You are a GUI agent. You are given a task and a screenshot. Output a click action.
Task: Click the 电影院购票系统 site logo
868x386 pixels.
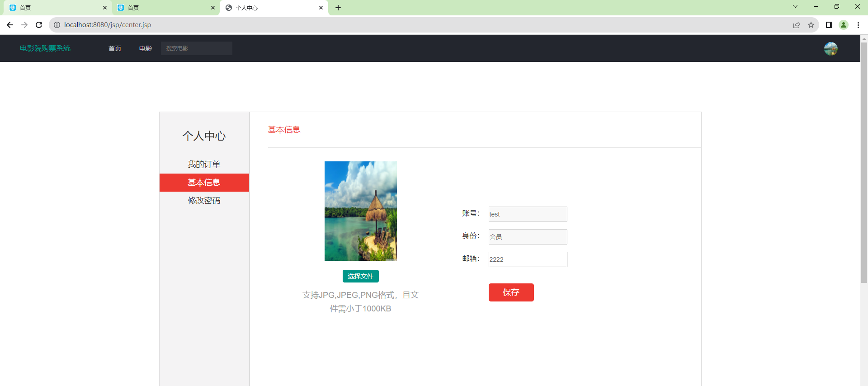[x=45, y=48]
